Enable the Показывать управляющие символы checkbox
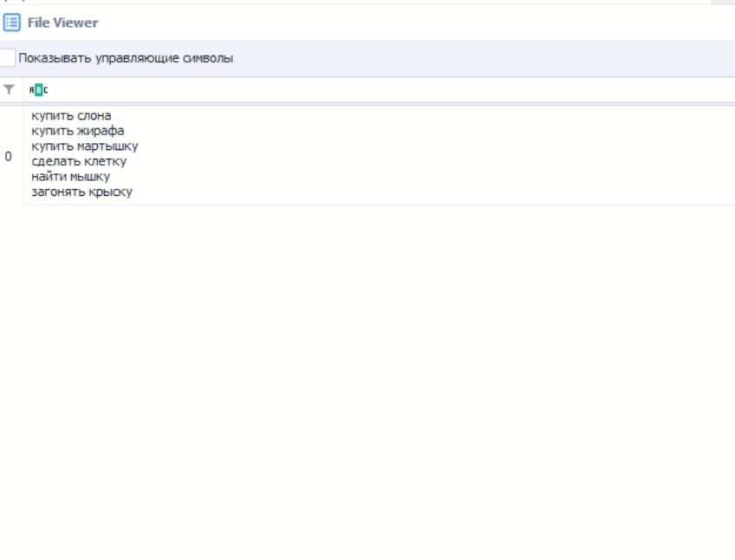735x560 pixels. point(7,58)
